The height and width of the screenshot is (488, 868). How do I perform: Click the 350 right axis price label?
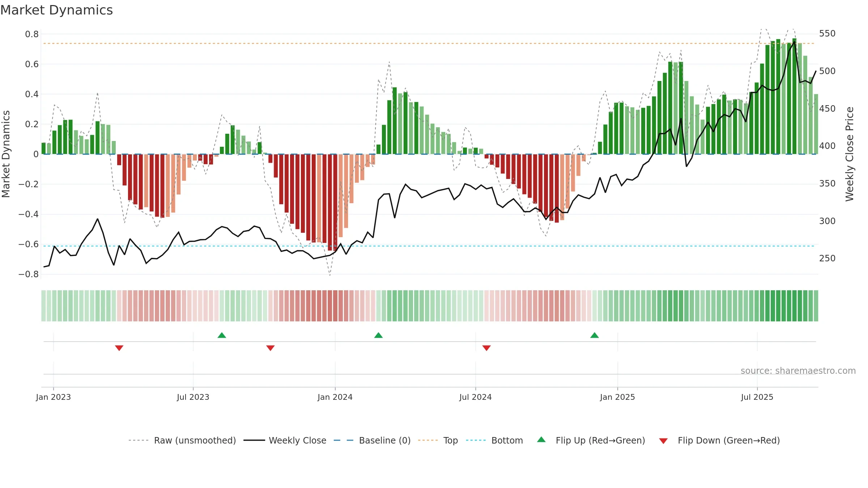pyautogui.click(x=827, y=184)
